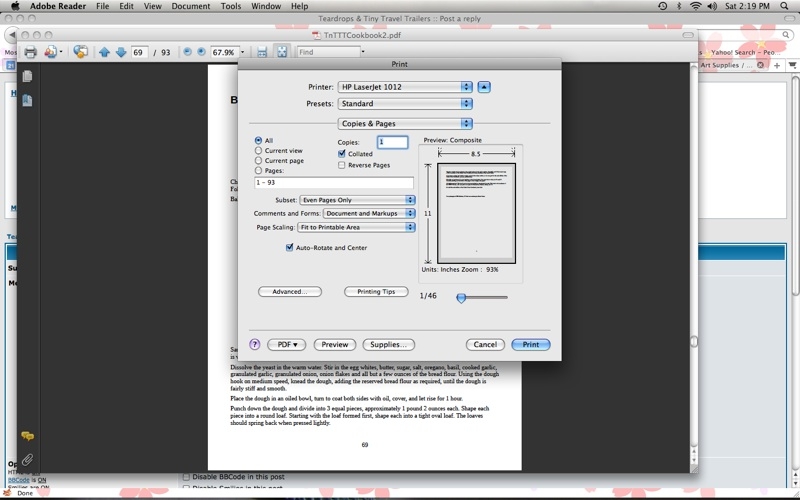Click the Cancel button
The width and height of the screenshot is (800, 500).
click(485, 344)
